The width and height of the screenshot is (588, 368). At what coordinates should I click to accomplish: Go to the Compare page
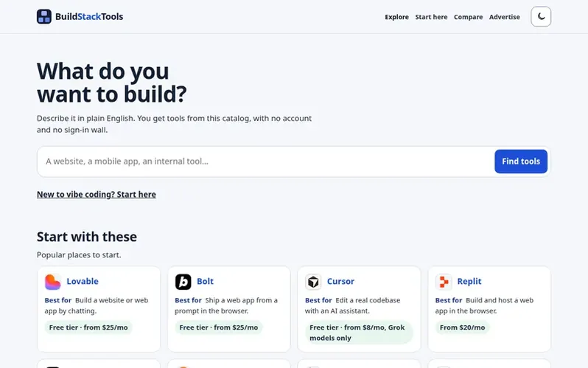(468, 17)
